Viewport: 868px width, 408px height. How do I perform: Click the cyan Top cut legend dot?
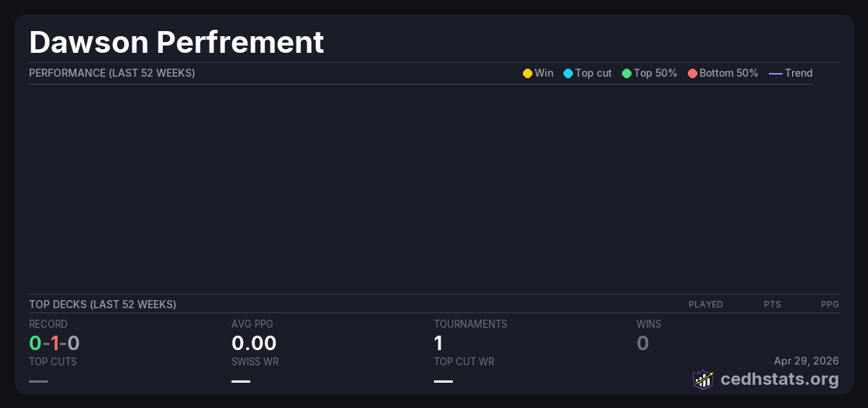[x=568, y=74]
